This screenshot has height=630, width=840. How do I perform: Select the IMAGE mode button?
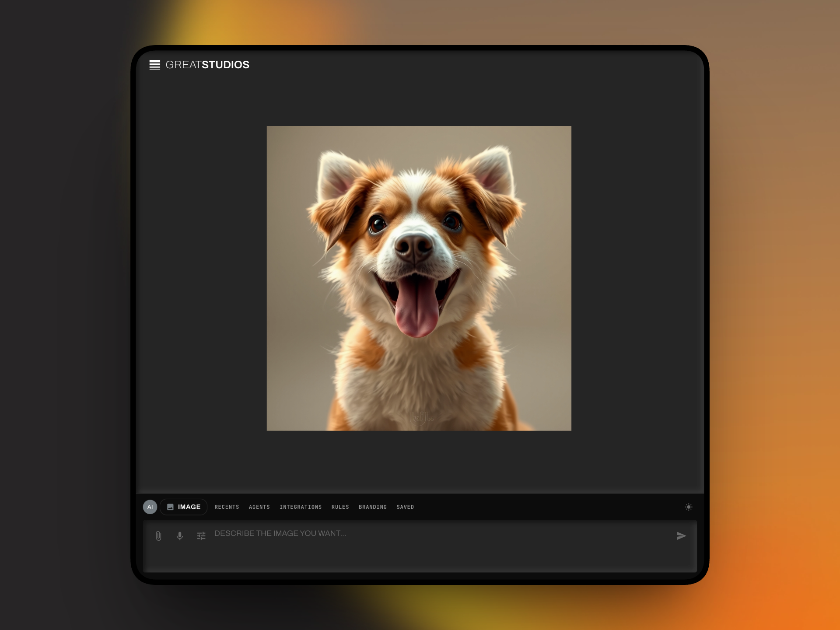(184, 507)
